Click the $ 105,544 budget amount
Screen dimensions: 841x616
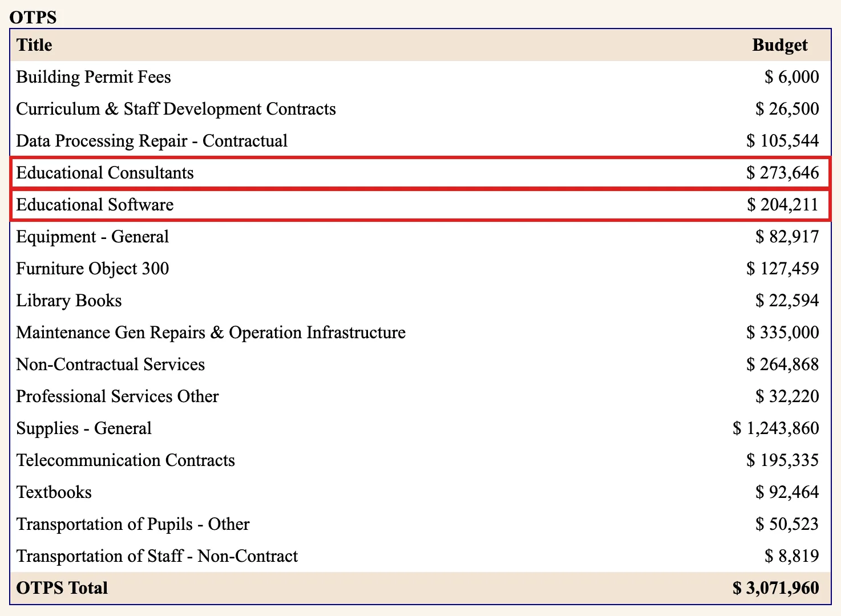783,141
